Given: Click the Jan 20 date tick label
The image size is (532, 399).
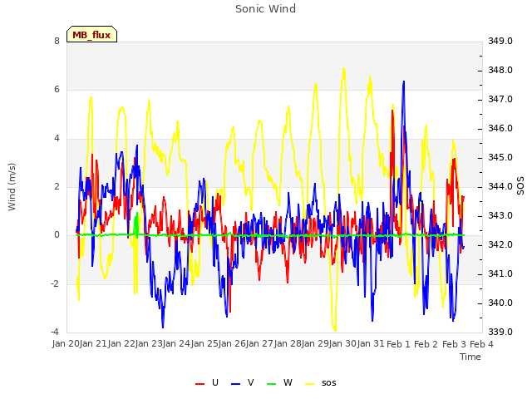Looking at the screenshot, I should (66, 343).
